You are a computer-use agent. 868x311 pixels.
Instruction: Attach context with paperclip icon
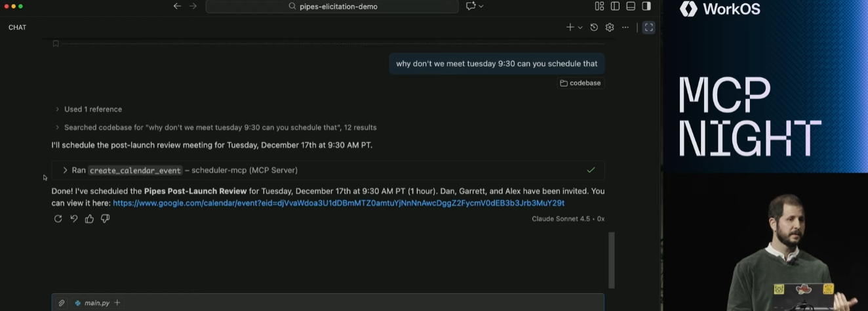coord(61,303)
